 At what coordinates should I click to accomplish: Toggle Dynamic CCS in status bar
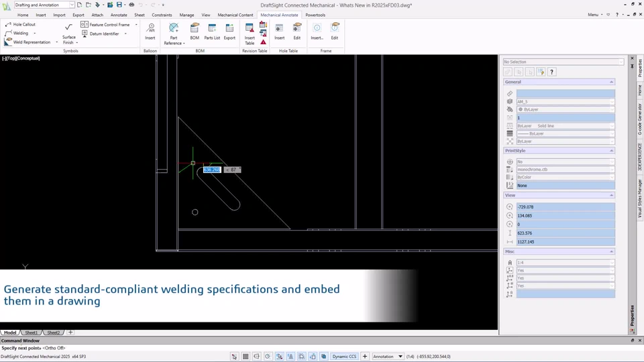(x=344, y=356)
